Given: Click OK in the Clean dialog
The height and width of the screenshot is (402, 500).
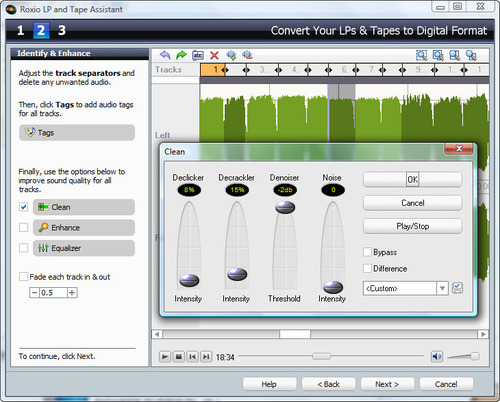Looking at the screenshot, I should click(x=413, y=180).
